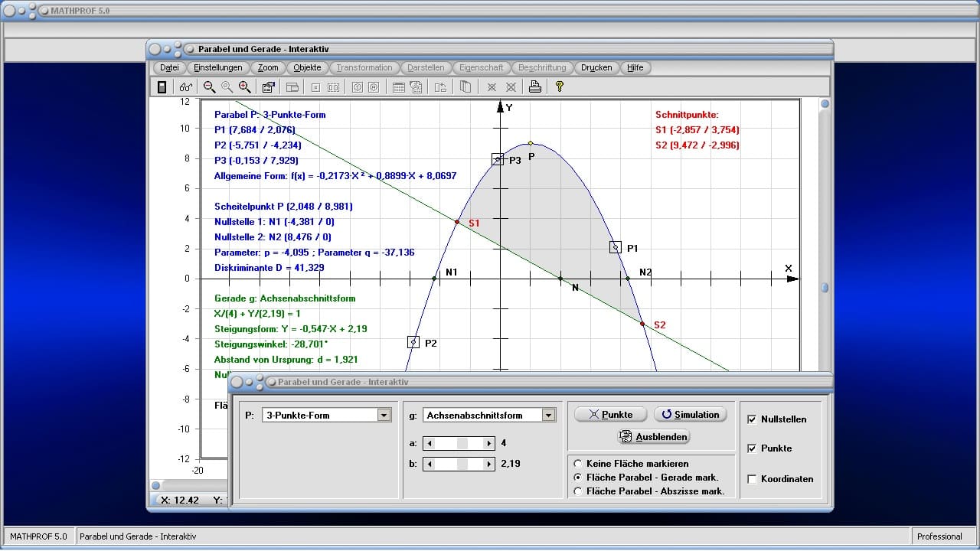Click the calculator icon in the toolbar

pos(162,87)
